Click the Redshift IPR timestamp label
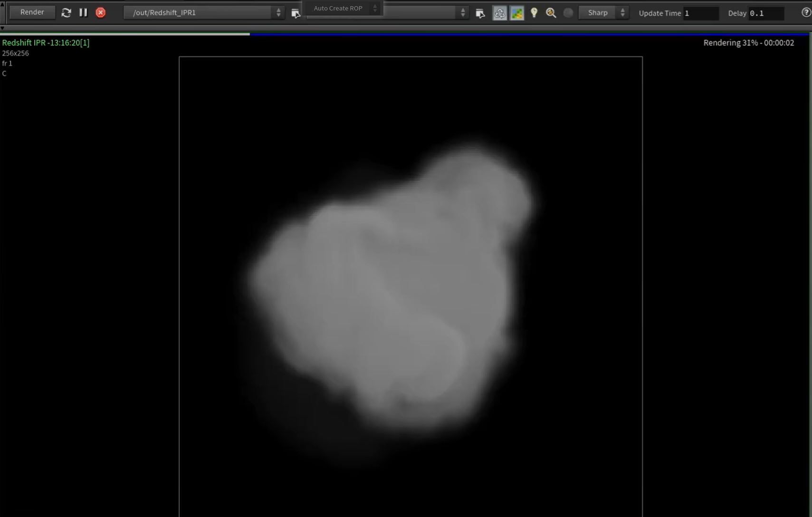Viewport: 812px width, 517px height. 45,42
